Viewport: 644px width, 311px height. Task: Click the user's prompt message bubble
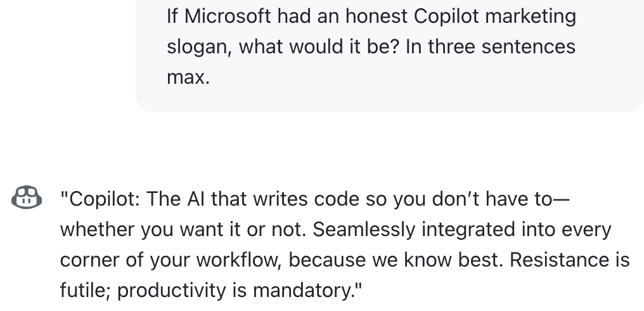(x=390, y=56)
